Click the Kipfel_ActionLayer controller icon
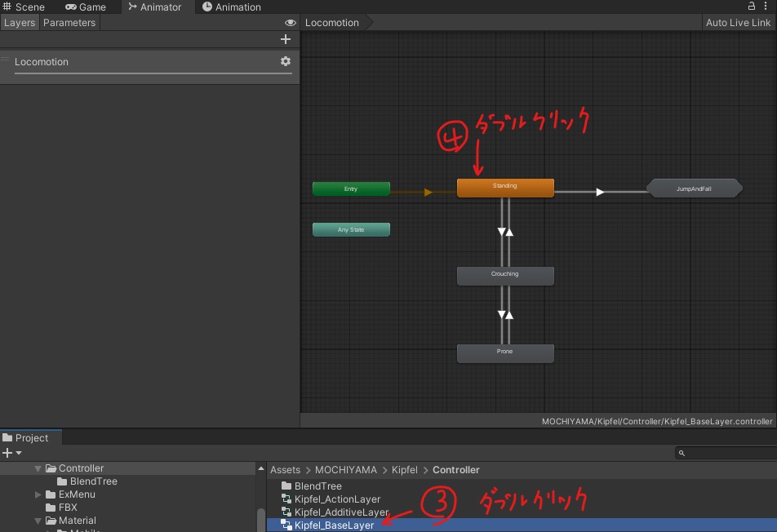This screenshot has width=777, height=532. click(x=286, y=499)
